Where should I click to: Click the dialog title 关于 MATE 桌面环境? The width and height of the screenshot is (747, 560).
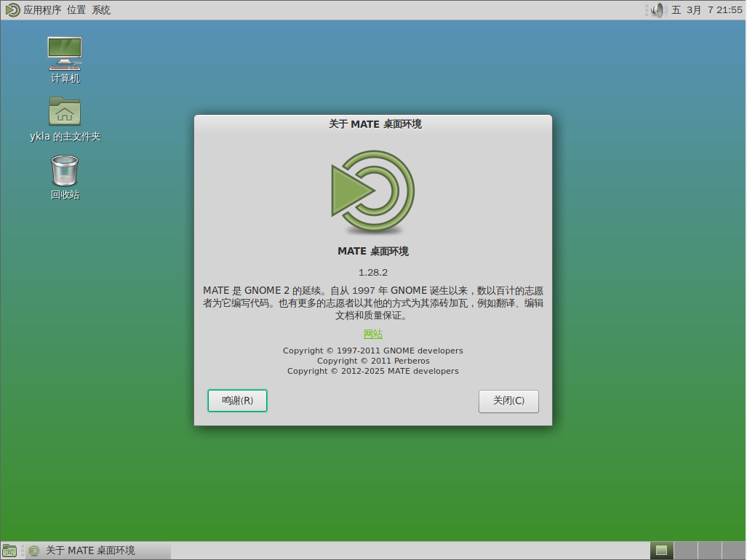(x=375, y=124)
